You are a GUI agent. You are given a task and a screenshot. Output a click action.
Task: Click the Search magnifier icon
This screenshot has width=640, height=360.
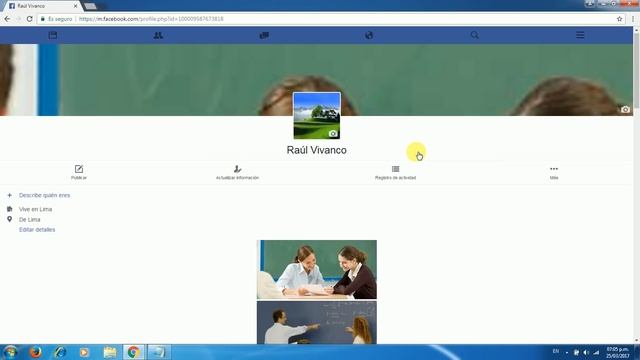tap(474, 35)
